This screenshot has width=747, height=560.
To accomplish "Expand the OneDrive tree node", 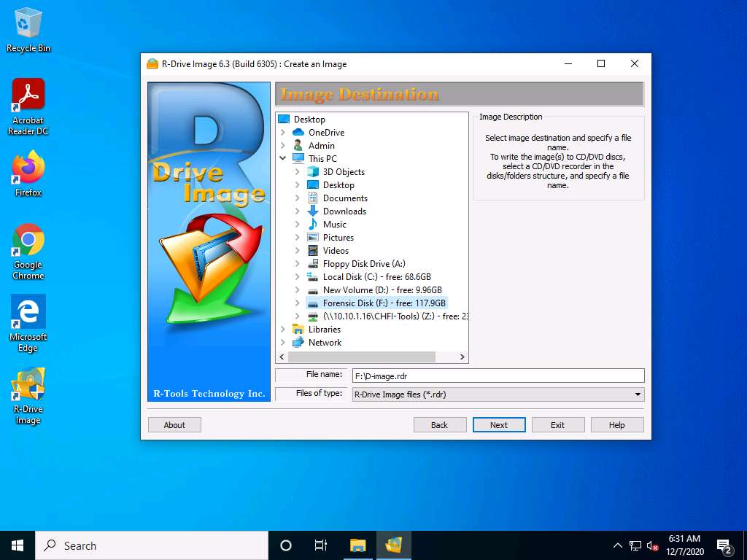I will tap(283, 133).
